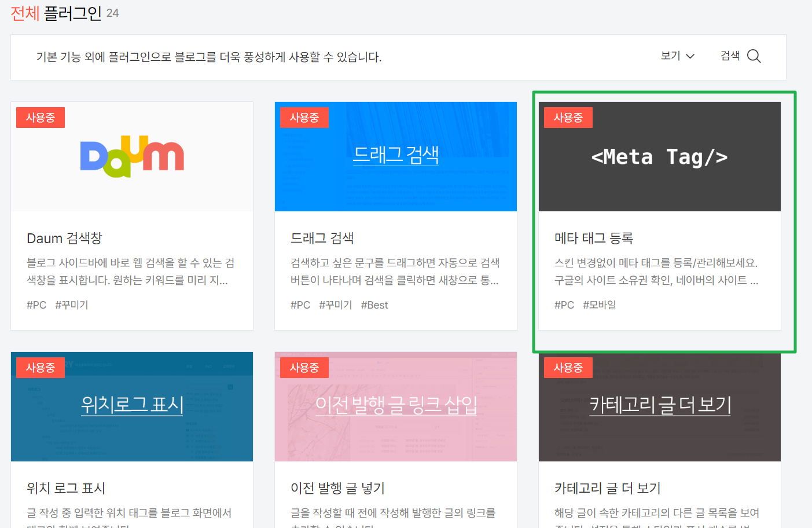Open the 드래그 검색 blue banner thumbnail
The image size is (812, 528).
click(396, 157)
